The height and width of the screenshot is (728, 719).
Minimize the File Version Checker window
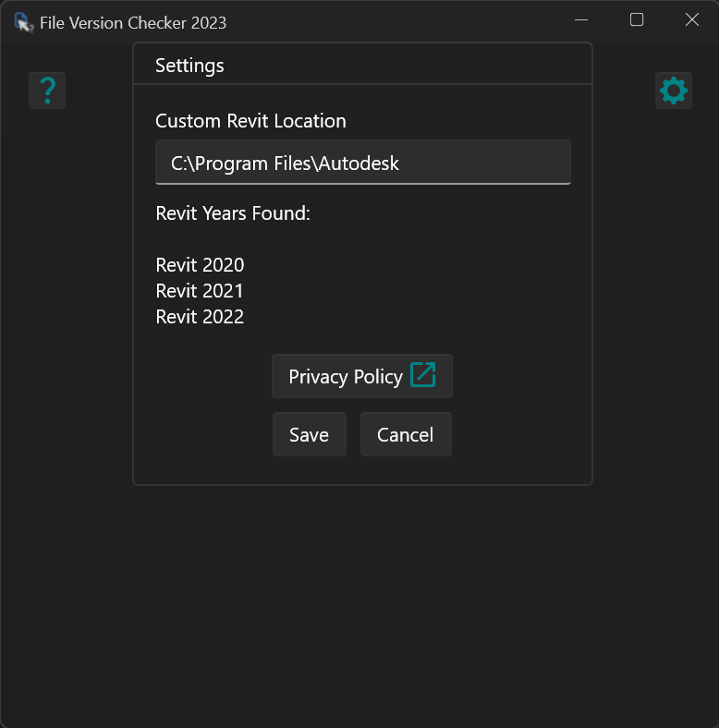point(581,20)
